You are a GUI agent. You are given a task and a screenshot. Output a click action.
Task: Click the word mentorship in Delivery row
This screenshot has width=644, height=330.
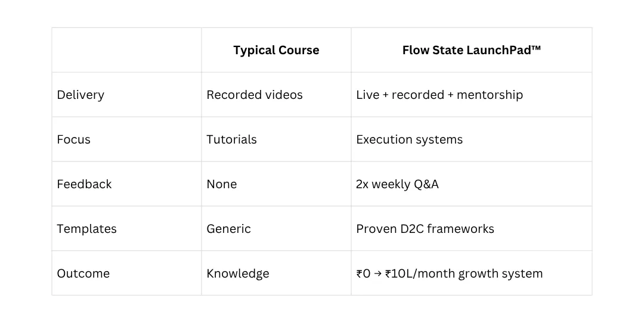(490, 95)
